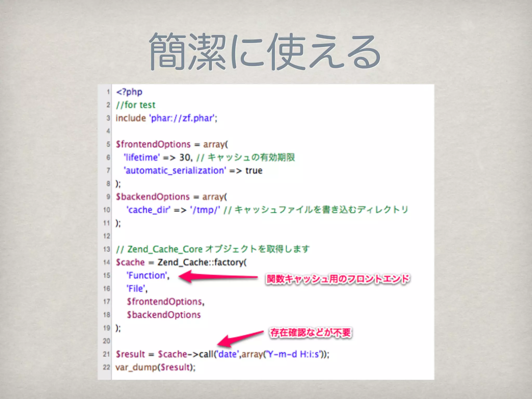Click the comment キャッシュの有効期限
Screen dimensions: 532x399
(x=245, y=157)
